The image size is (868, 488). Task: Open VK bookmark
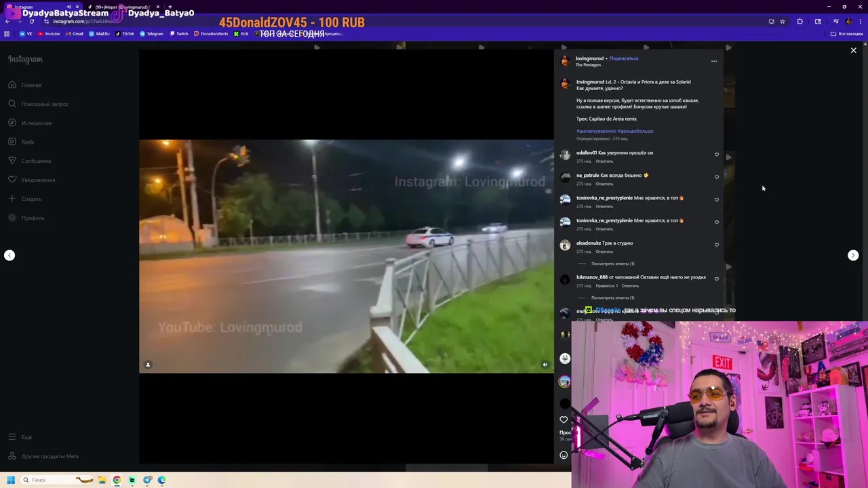click(26, 33)
